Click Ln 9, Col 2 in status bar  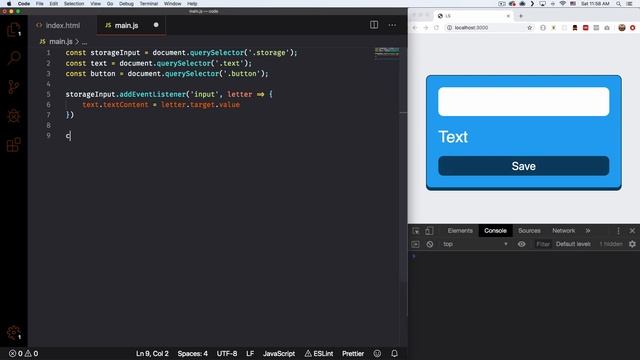(152, 353)
